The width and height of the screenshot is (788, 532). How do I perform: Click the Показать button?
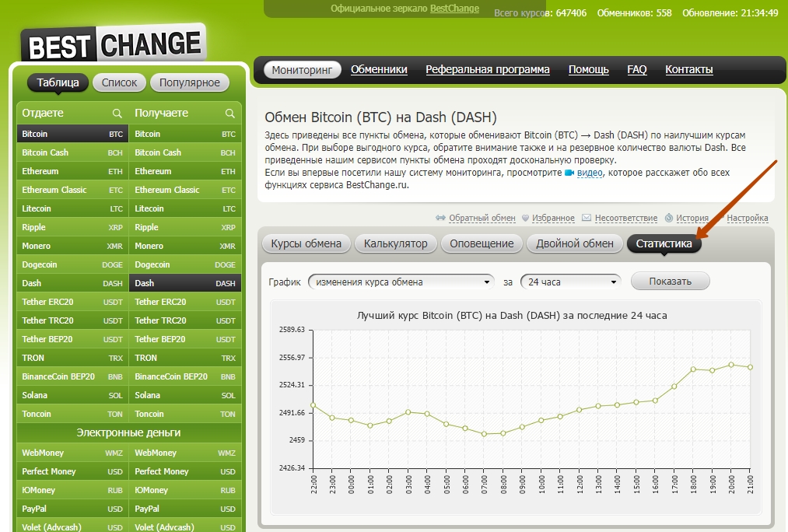(670, 282)
